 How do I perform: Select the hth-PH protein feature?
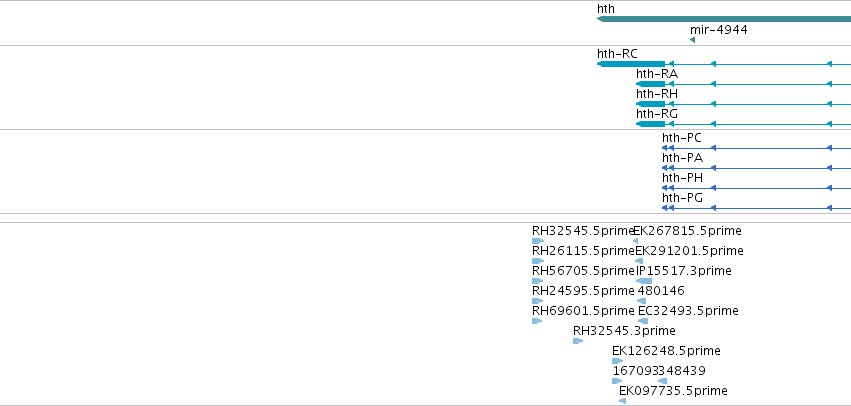pyautogui.click(x=757, y=188)
